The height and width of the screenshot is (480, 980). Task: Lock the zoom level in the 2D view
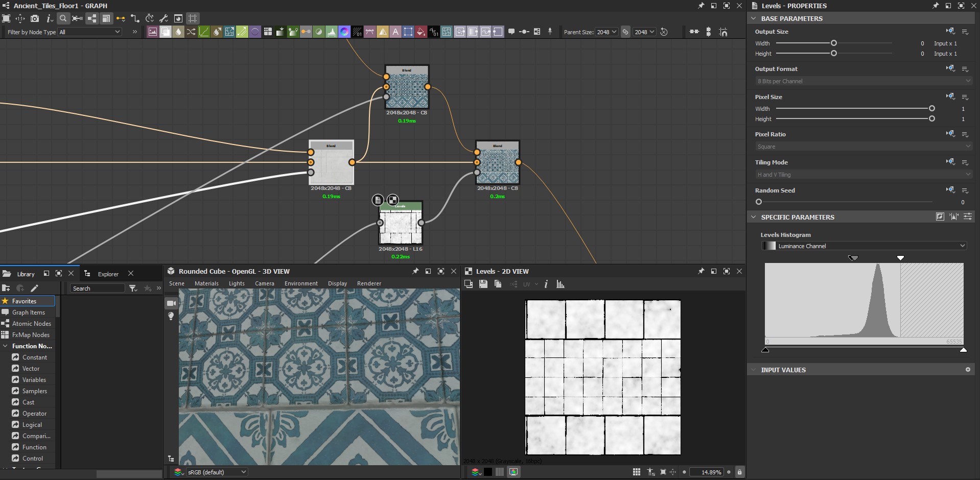[740, 472]
